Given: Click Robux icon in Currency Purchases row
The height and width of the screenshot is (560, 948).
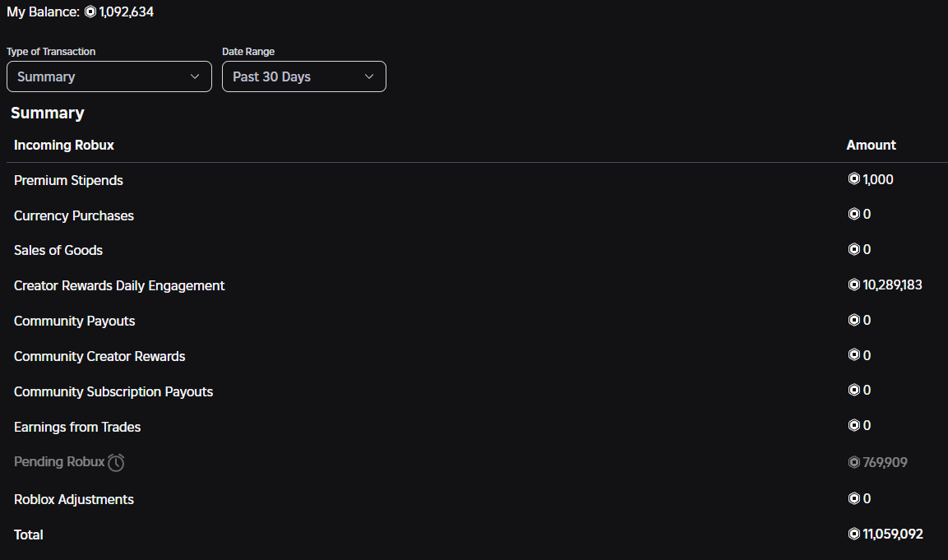Looking at the screenshot, I should (x=853, y=215).
